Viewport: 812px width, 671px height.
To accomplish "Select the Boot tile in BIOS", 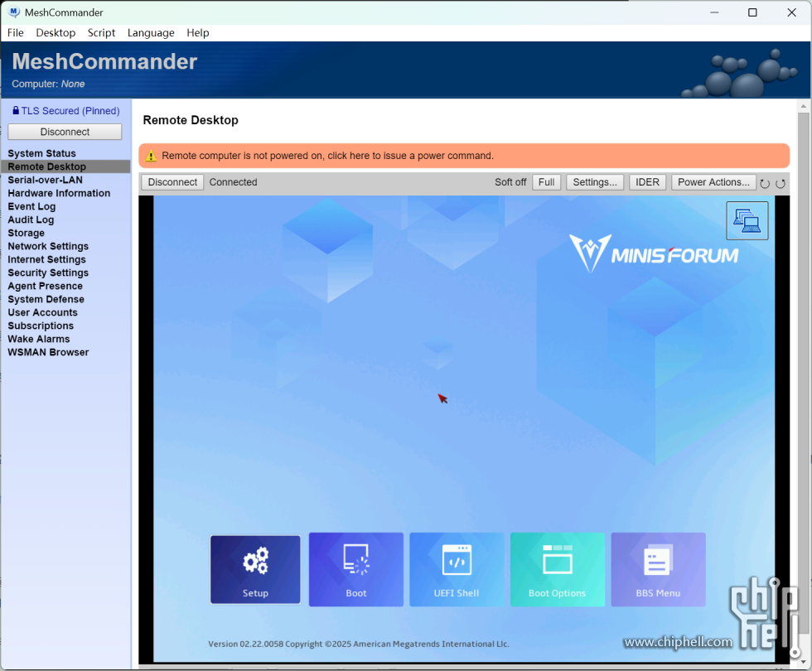I will pos(356,570).
